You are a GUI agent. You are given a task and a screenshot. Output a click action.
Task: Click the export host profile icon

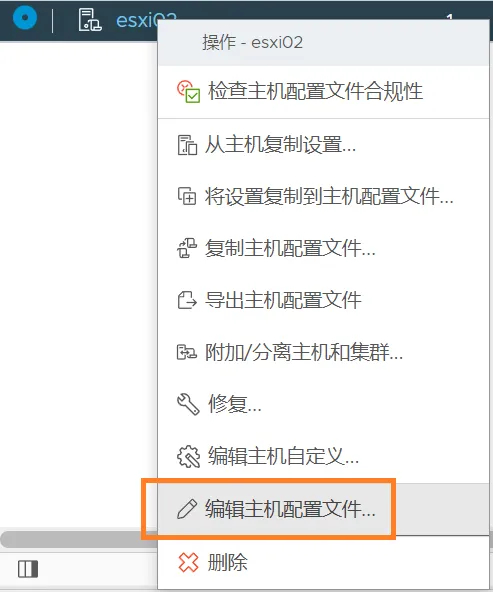187,300
